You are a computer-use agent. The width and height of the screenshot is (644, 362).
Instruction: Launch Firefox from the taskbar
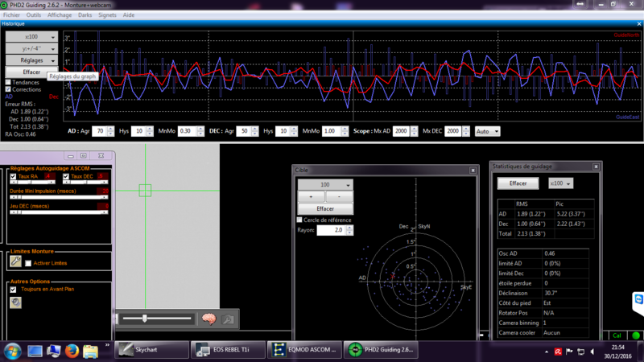(72, 351)
